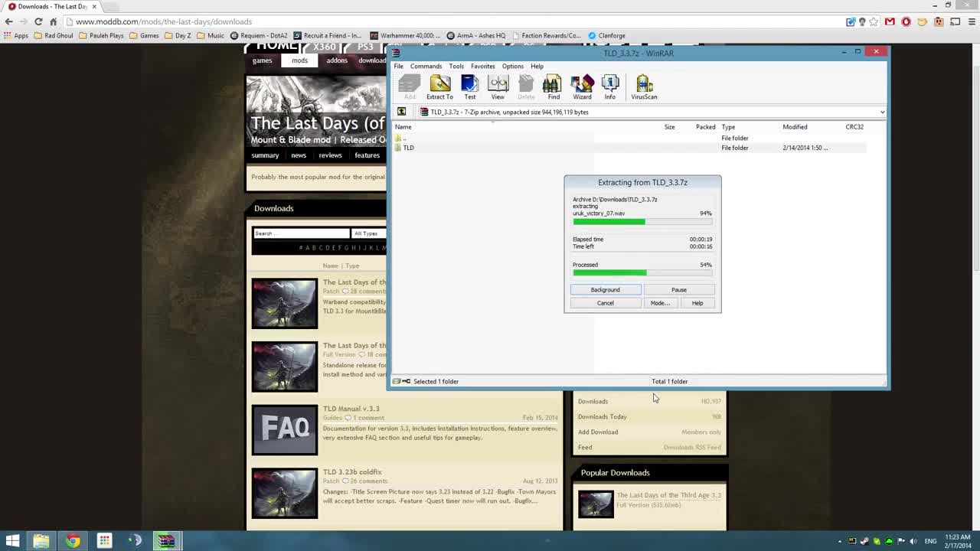Click the Add Download link
Viewport: 980px width, 551px height.
pyautogui.click(x=598, y=432)
